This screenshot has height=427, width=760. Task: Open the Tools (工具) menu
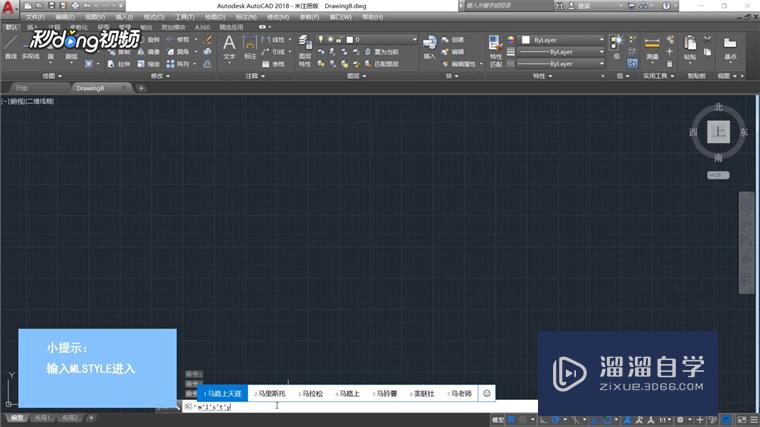[185, 17]
